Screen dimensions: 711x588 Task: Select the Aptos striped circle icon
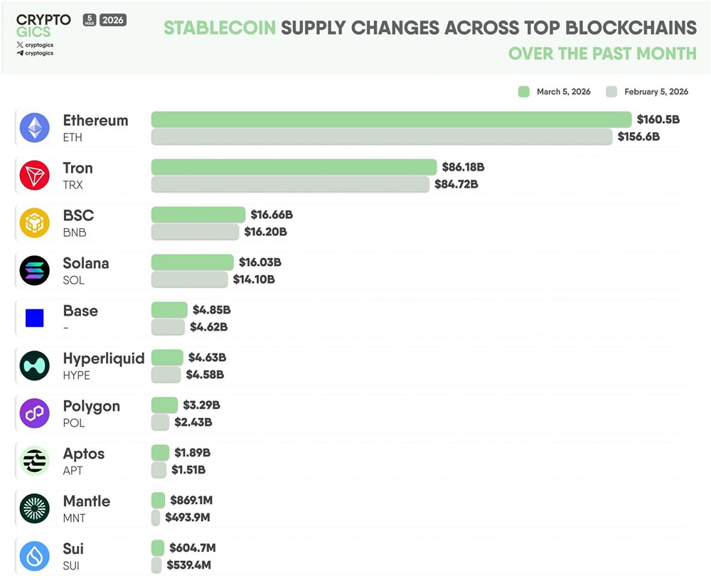(x=34, y=461)
